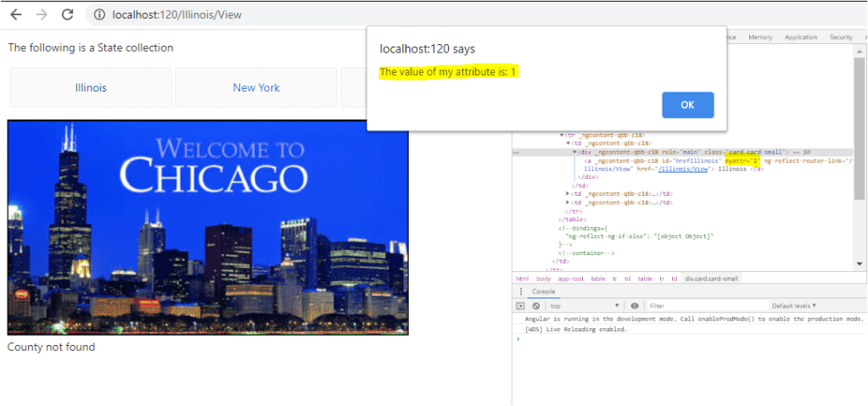The width and height of the screenshot is (868, 406).
Task: Open the Default levels dropdown
Action: tap(796, 305)
